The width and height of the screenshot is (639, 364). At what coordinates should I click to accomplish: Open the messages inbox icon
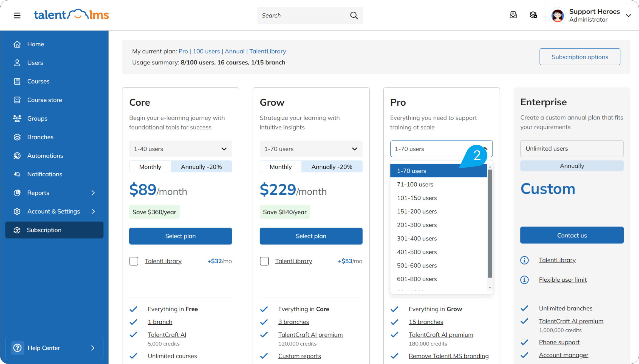click(513, 15)
